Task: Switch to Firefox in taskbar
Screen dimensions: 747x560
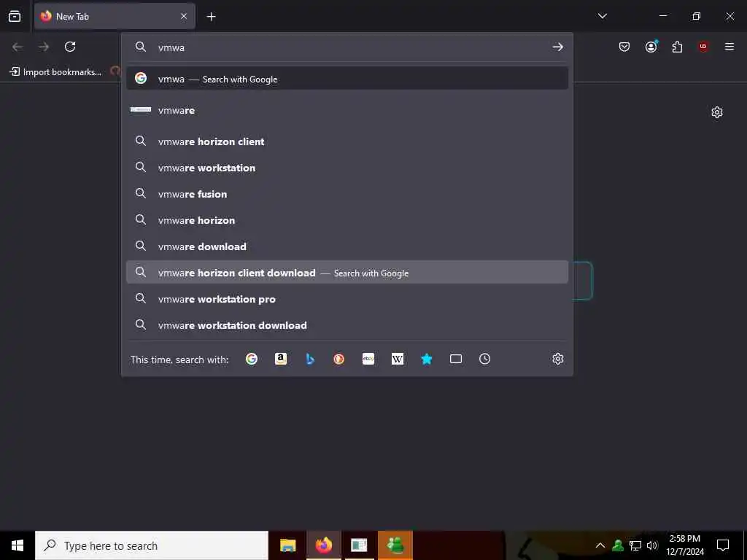Action: [324, 545]
